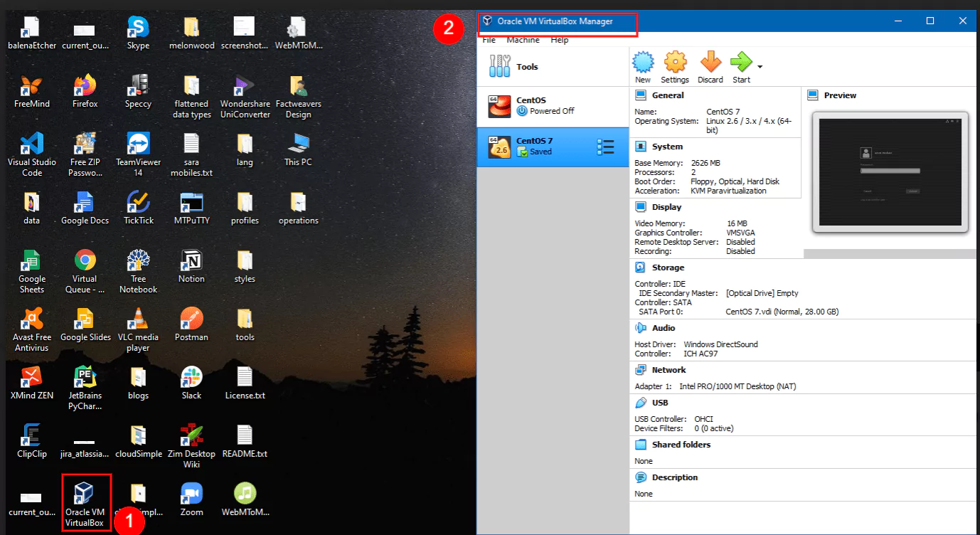Open the General section settings link
980x535 pixels.
(668, 95)
